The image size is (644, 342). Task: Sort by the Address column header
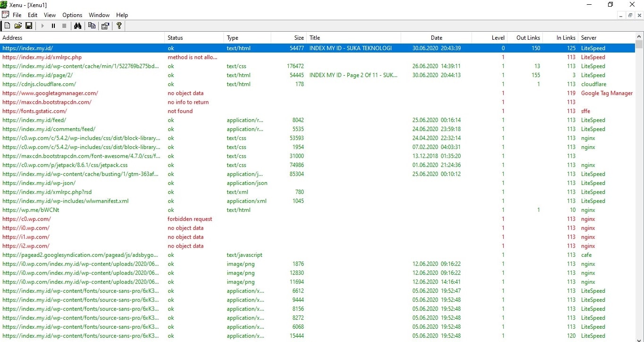[83, 37]
